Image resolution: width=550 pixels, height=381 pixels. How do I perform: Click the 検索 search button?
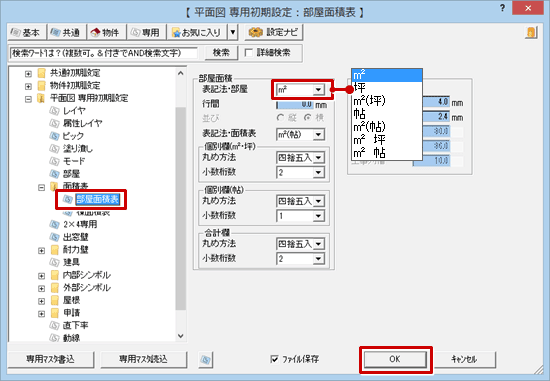(221, 53)
